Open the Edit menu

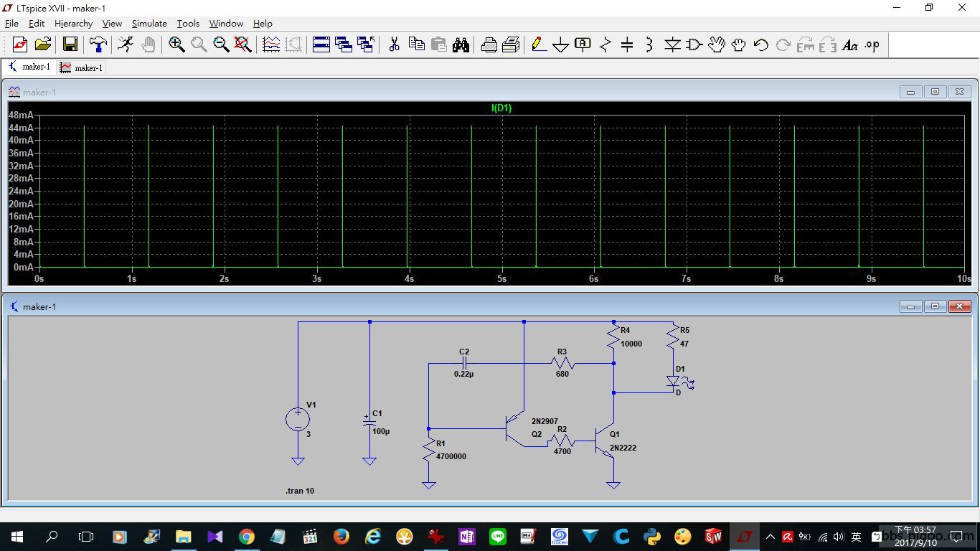(37, 24)
